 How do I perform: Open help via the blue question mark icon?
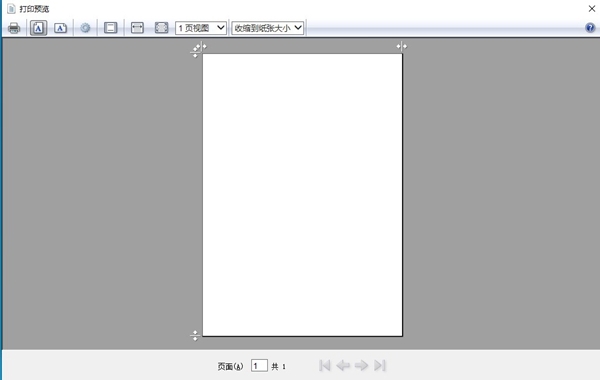point(590,28)
